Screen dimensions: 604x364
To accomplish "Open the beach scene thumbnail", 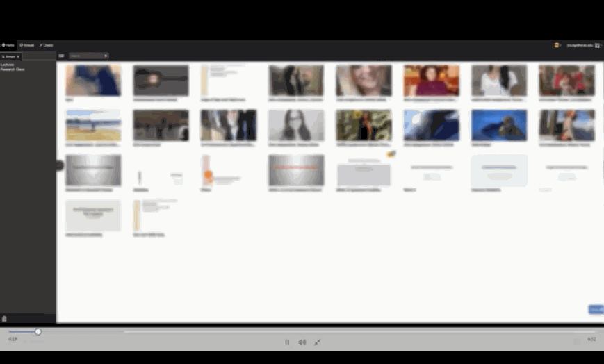I will coord(93,125).
